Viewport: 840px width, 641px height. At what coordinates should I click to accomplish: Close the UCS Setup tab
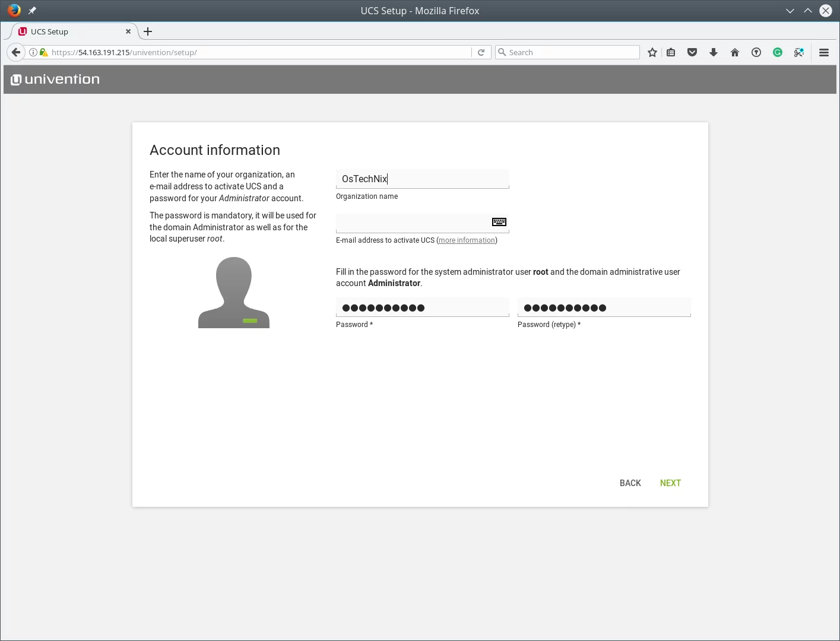[128, 31]
